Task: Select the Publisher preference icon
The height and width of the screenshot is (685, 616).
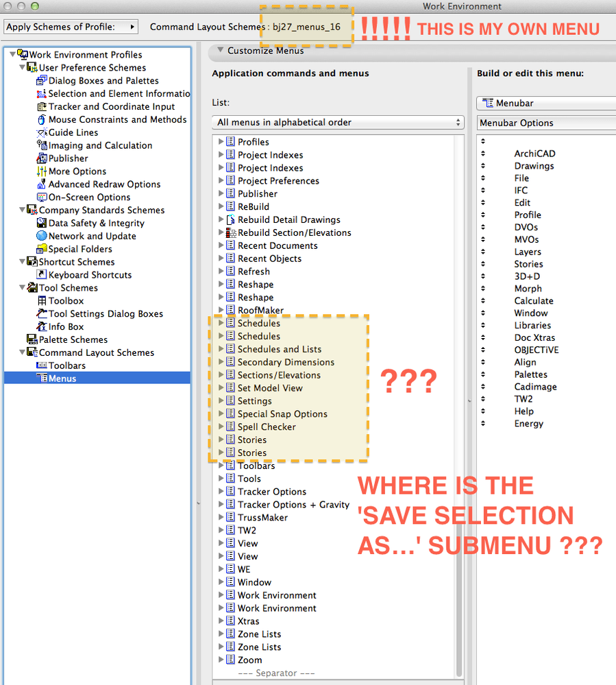Action: (x=41, y=158)
